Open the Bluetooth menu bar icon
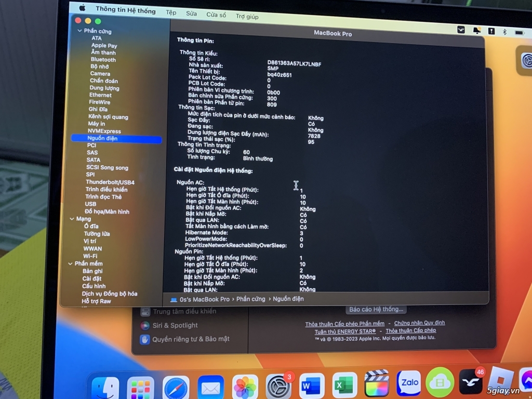 [x=504, y=32]
